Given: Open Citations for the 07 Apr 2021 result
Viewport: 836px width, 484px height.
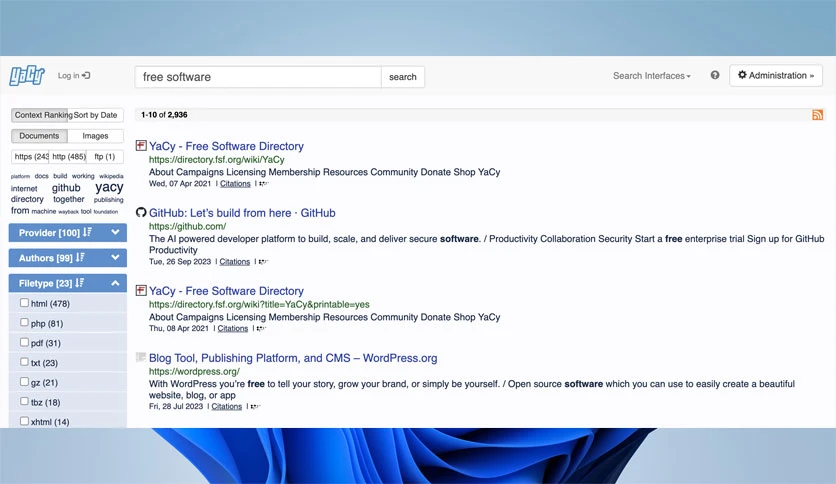Looking at the screenshot, I should tap(235, 183).
